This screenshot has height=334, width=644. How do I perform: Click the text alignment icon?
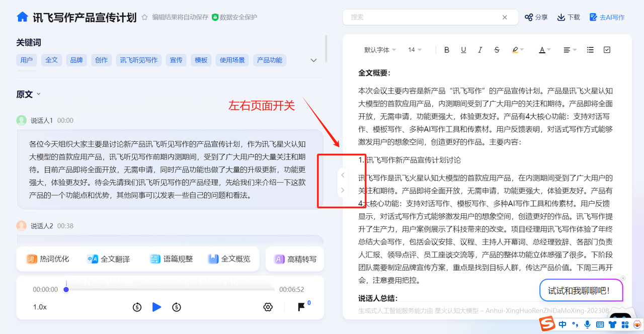coord(567,50)
